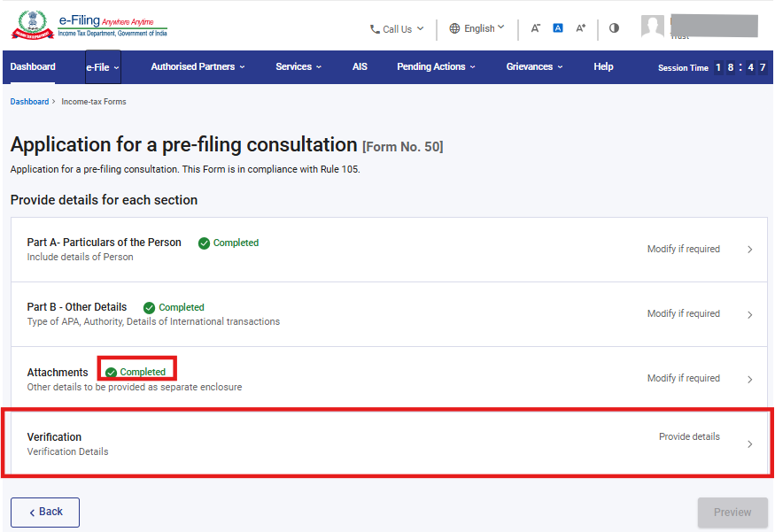Open the Pending Actions menu
Viewport: 775px width, 532px height.
point(436,66)
